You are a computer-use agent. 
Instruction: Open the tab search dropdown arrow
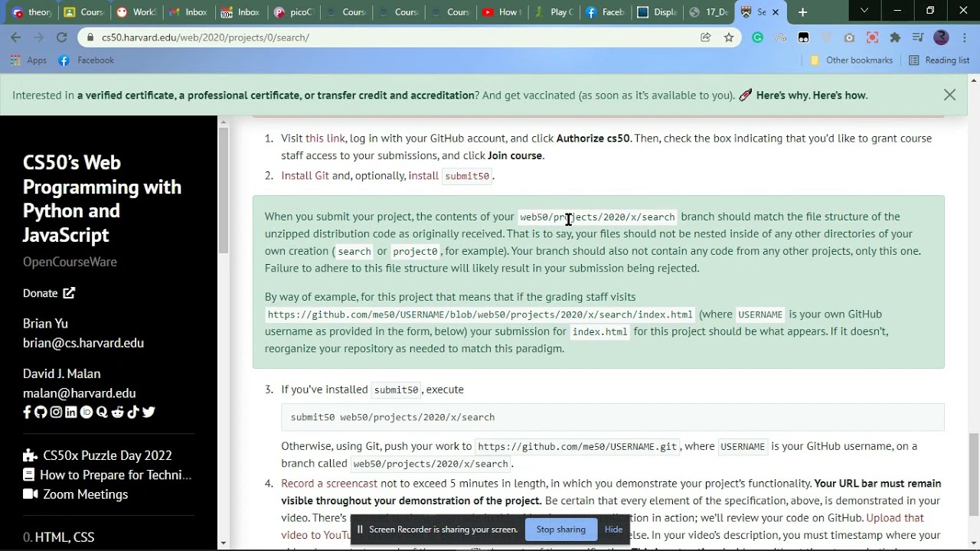[x=864, y=11]
